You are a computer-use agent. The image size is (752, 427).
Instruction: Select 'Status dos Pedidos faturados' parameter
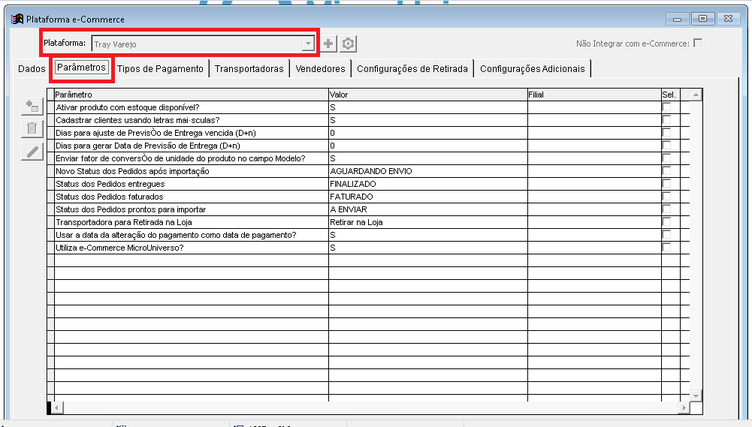[191, 196]
